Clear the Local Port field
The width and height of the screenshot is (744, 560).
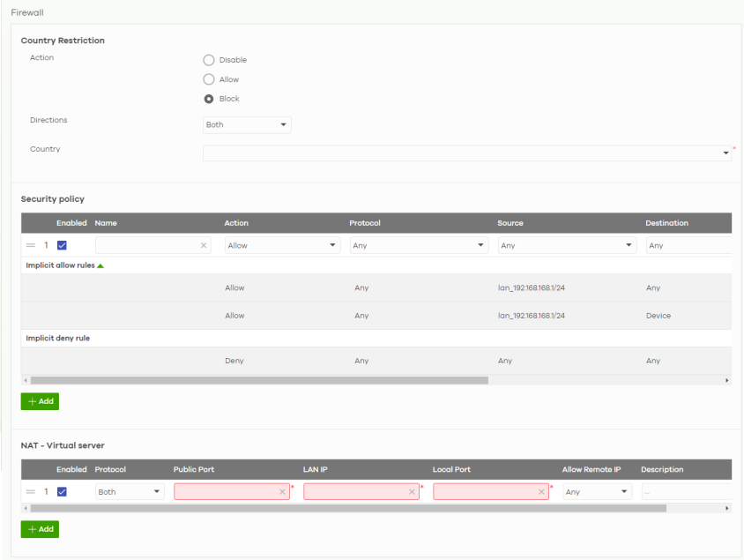(541, 492)
